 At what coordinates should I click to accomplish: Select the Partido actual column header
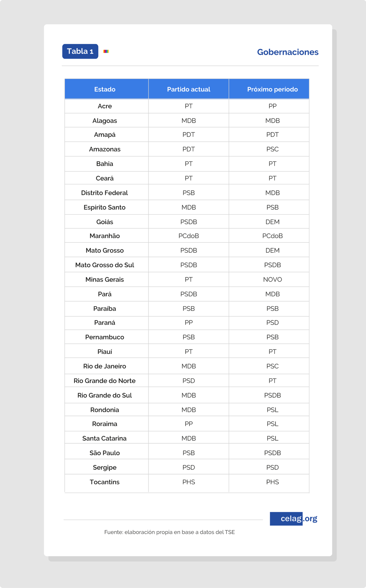tap(189, 89)
